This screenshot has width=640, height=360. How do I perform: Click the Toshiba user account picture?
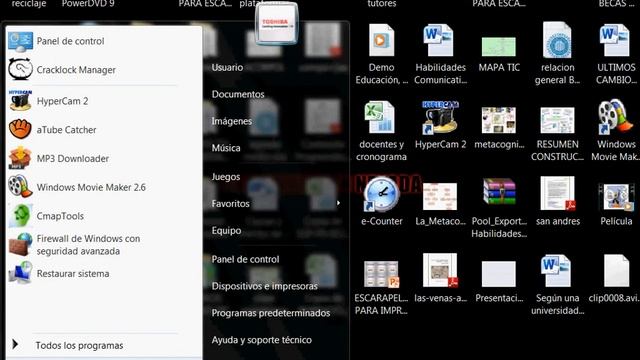(277, 23)
